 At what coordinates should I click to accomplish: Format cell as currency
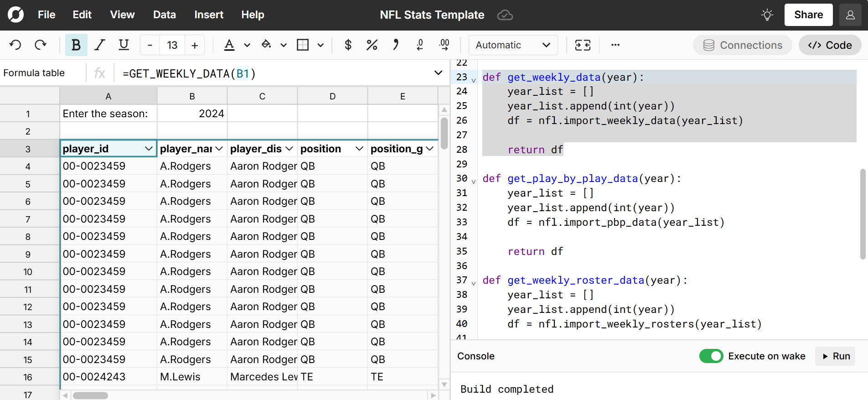pyautogui.click(x=348, y=45)
